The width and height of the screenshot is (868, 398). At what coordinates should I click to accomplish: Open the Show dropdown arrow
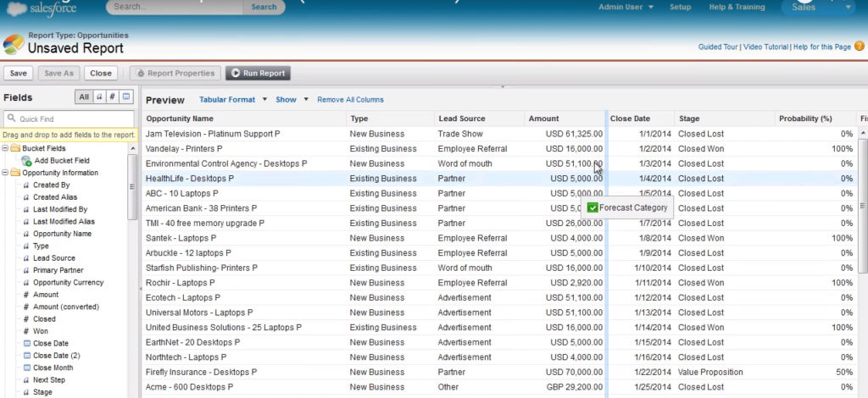pyautogui.click(x=306, y=100)
